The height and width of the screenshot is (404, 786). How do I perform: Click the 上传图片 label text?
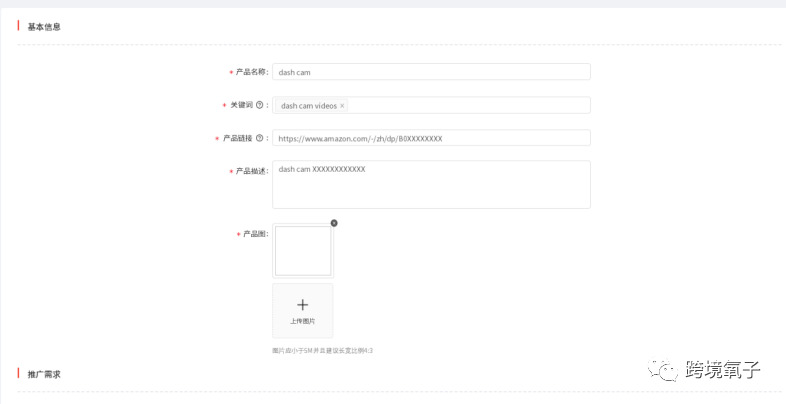click(x=302, y=321)
